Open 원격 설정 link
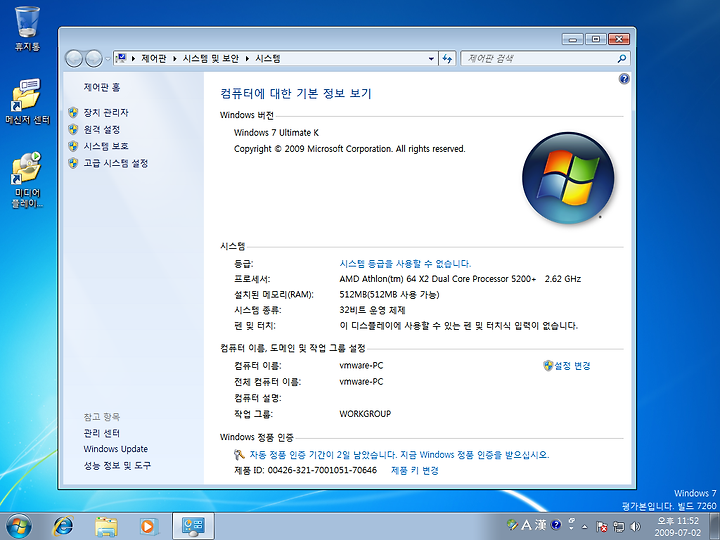720x540 pixels. click(x=101, y=129)
